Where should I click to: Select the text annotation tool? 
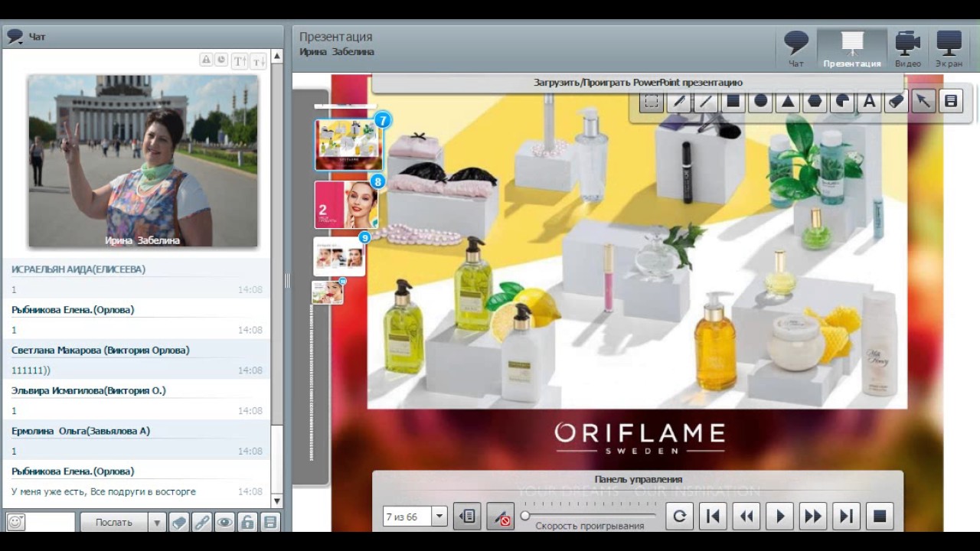pos(869,102)
